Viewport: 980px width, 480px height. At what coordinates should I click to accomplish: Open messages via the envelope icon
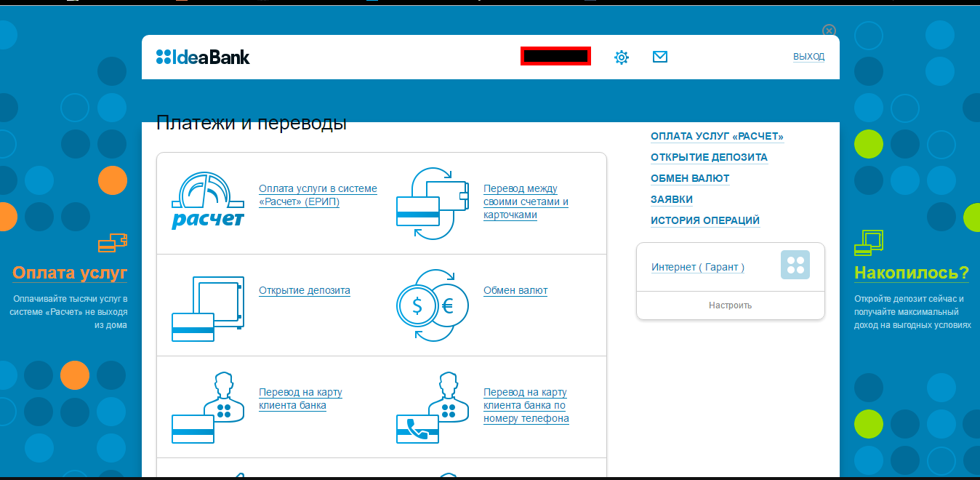point(659,57)
